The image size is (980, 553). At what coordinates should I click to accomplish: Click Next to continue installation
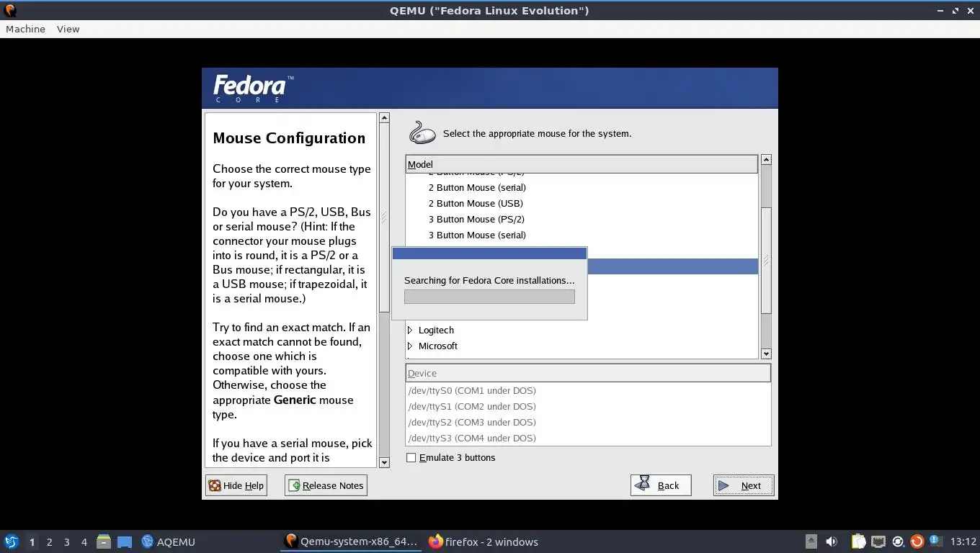tap(744, 485)
